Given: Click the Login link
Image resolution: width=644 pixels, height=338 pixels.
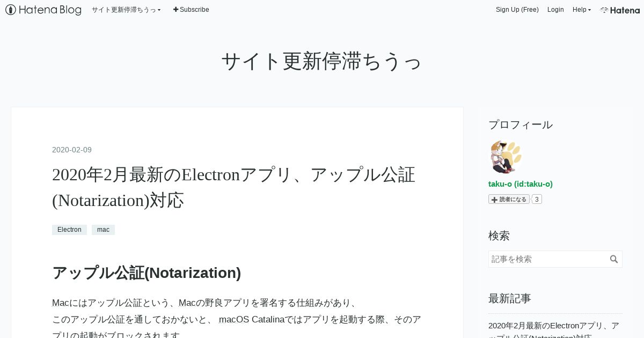Looking at the screenshot, I should 555,10.
